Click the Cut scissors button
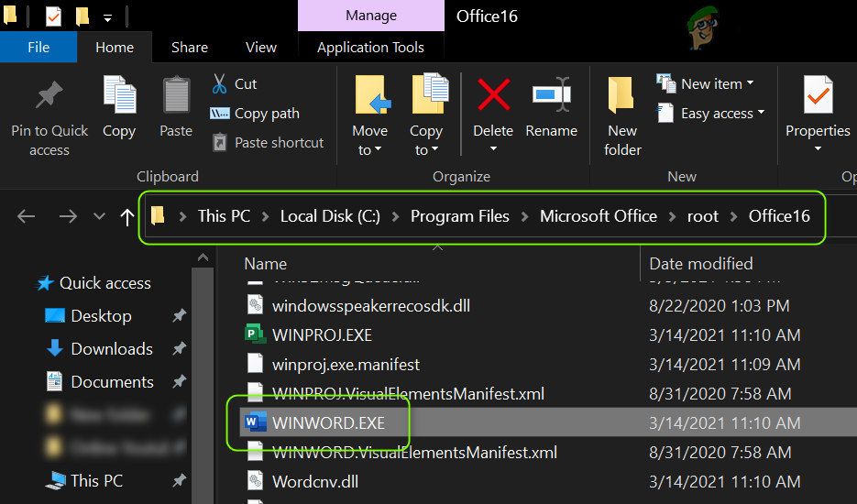Image resolution: width=857 pixels, height=504 pixels. tap(234, 83)
